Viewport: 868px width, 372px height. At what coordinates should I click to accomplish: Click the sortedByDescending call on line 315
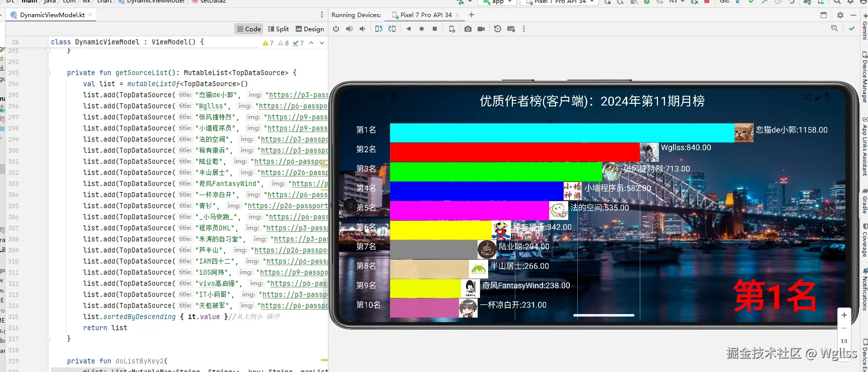pyautogui.click(x=140, y=317)
